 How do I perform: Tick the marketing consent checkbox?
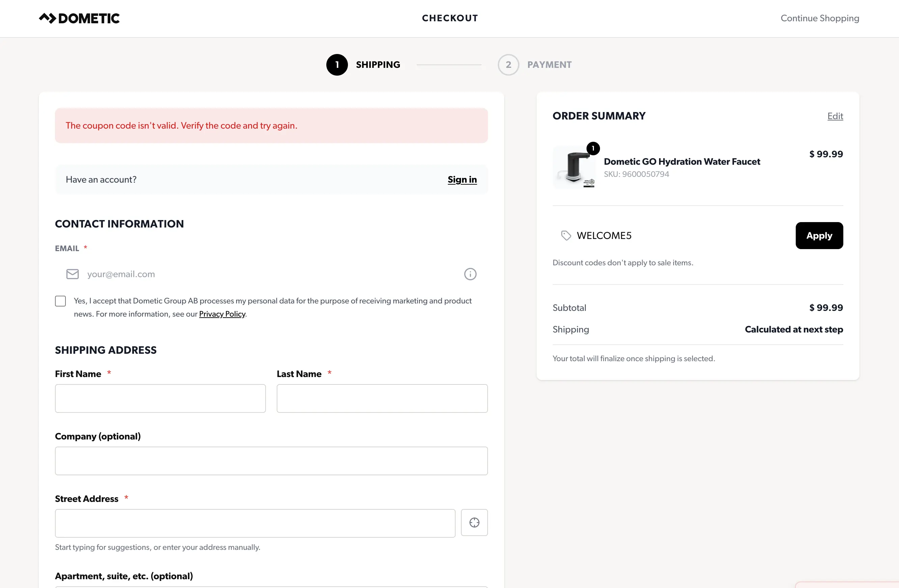[x=60, y=301]
